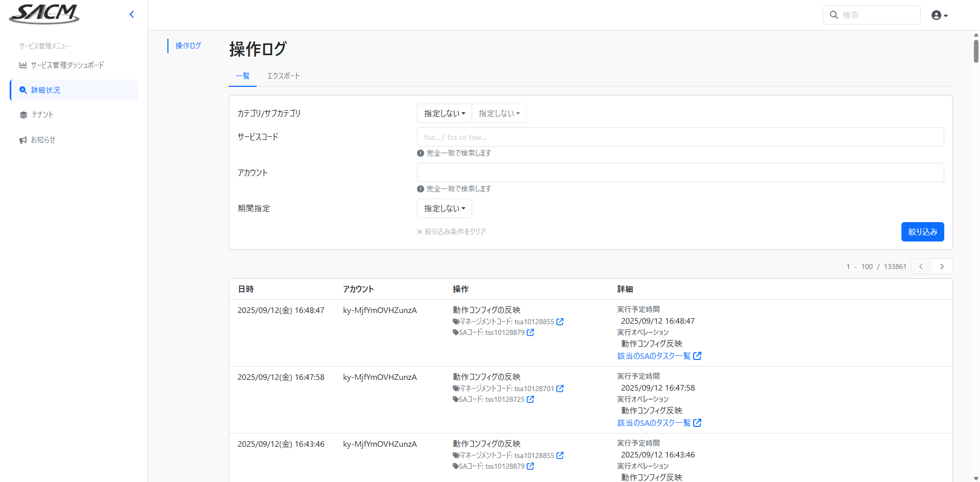Viewport: 980px width, 482px height.
Task: Click the サービスコード input field
Action: click(x=680, y=137)
